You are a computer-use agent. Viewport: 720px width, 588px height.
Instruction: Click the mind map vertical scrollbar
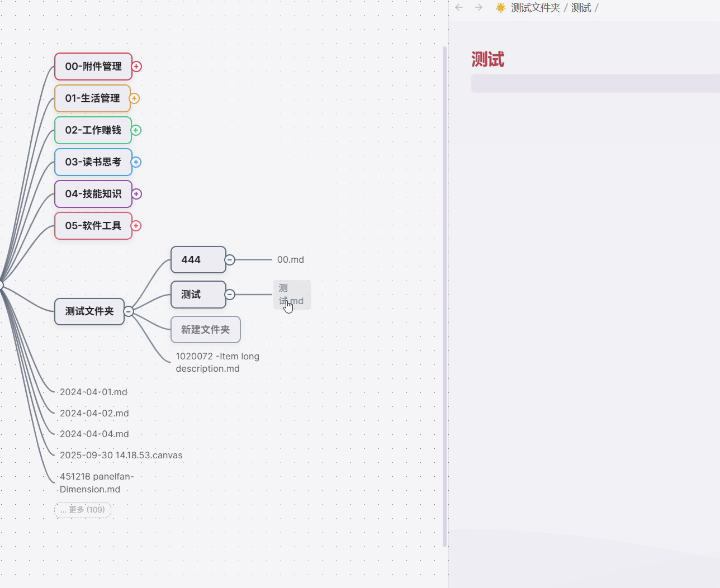pyautogui.click(x=445, y=296)
